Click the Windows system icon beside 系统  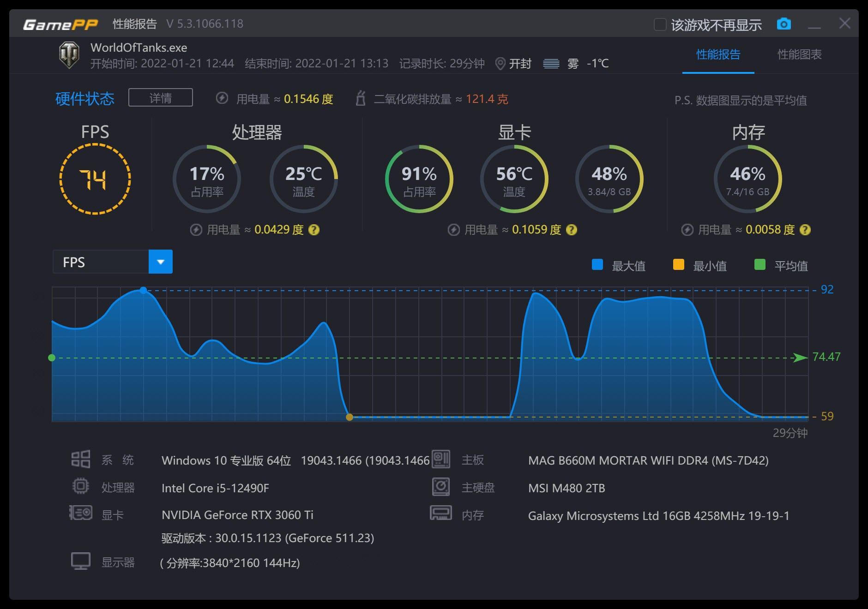click(81, 459)
